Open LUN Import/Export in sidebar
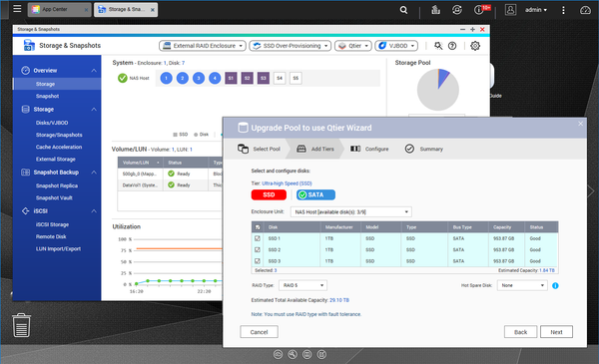The height and width of the screenshot is (364, 599). click(58, 248)
